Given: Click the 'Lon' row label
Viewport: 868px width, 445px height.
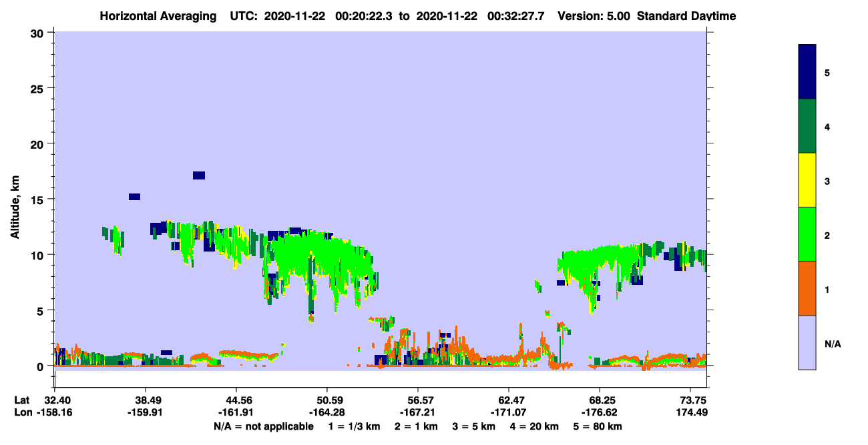Looking at the screenshot, I should click(22, 412).
